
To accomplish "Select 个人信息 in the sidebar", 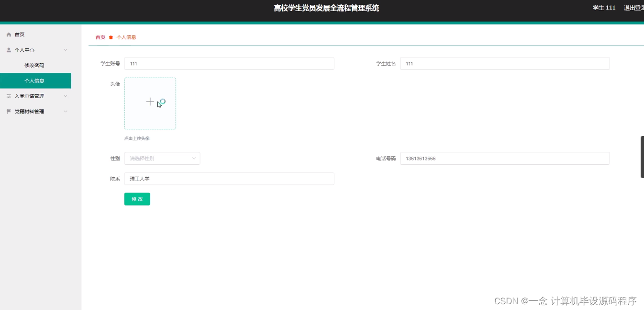I will click(33, 80).
